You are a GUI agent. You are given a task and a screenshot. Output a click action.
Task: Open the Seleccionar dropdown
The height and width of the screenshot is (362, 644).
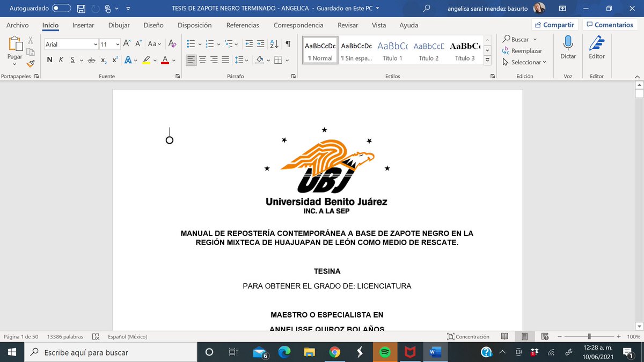tap(525, 62)
